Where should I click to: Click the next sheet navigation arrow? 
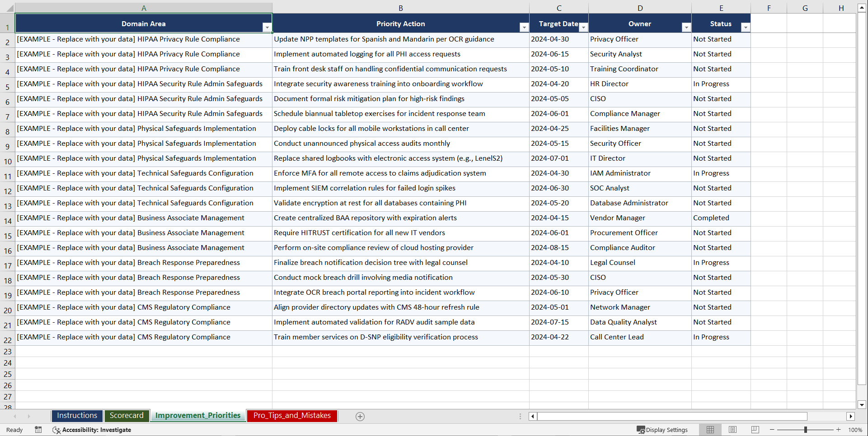point(29,416)
